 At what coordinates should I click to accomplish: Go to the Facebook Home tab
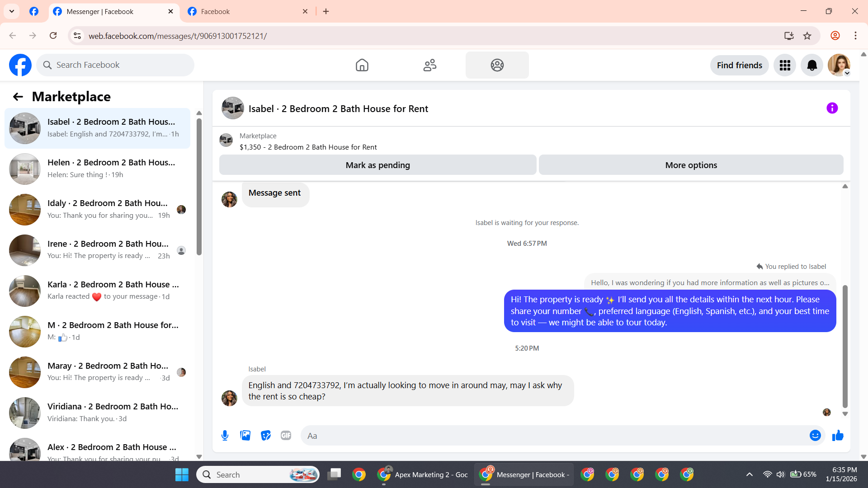click(362, 65)
